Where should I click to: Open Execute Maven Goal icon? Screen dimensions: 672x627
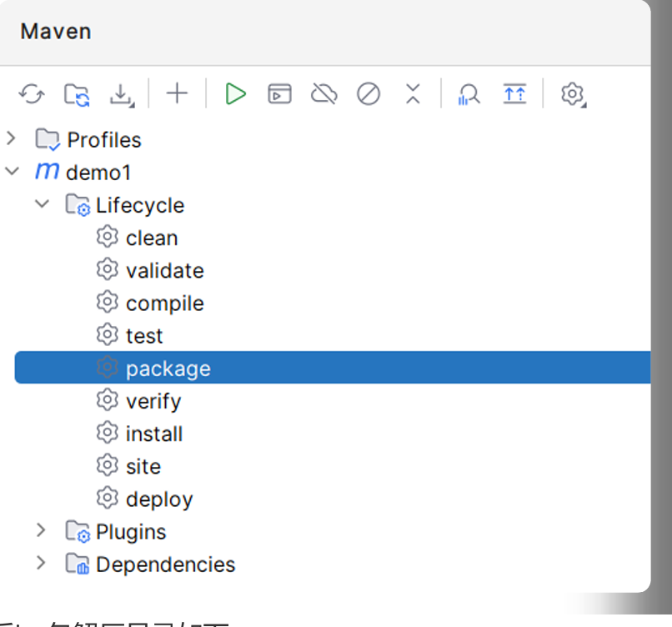pyautogui.click(x=279, y=94)
